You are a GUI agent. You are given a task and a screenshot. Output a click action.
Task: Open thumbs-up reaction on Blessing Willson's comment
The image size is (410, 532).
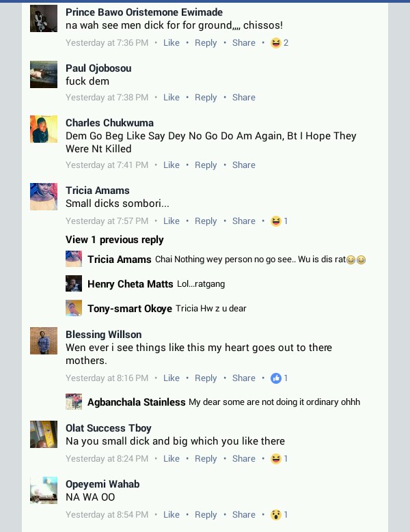tap(279, 378)
